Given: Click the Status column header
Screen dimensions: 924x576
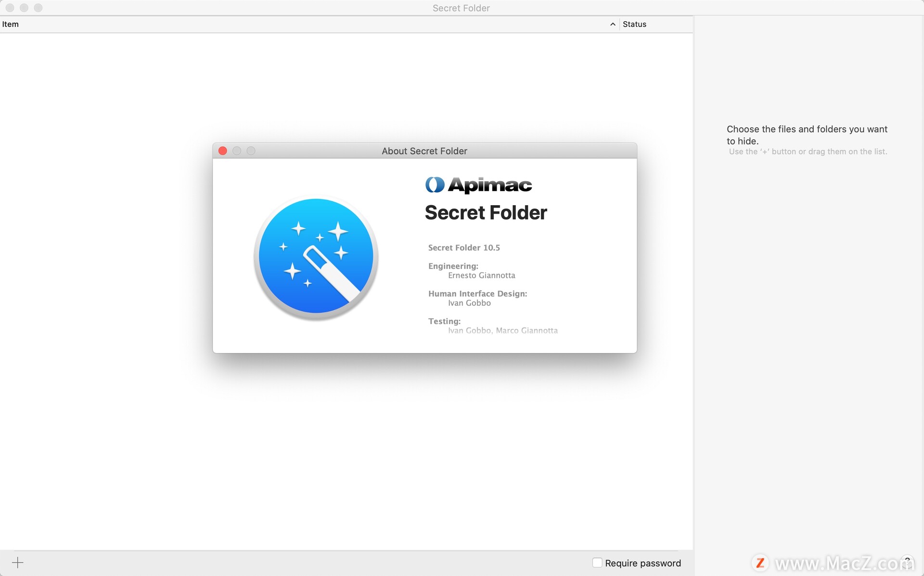Looking at the screenshot, I should coord(656,24).
